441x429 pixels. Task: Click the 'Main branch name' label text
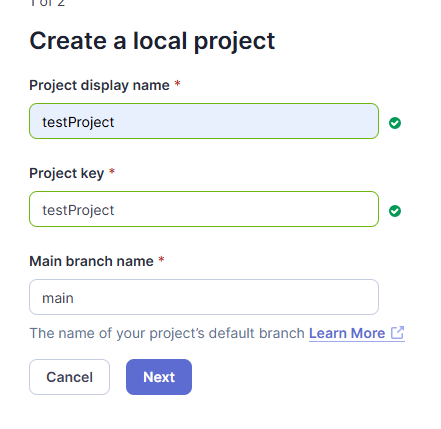click(91, 261)
